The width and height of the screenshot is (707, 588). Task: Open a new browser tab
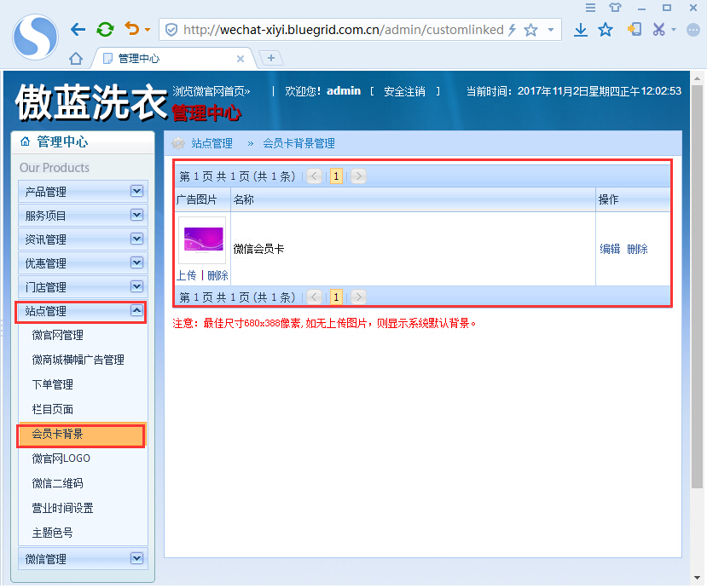click(x=270, y=58)
